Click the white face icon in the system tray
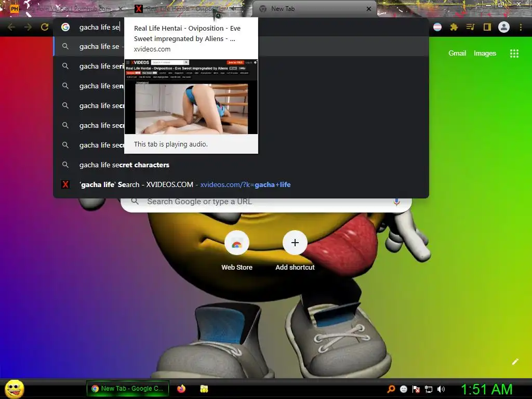The height and width of the screenshot is (399, 532). [403, 389]
